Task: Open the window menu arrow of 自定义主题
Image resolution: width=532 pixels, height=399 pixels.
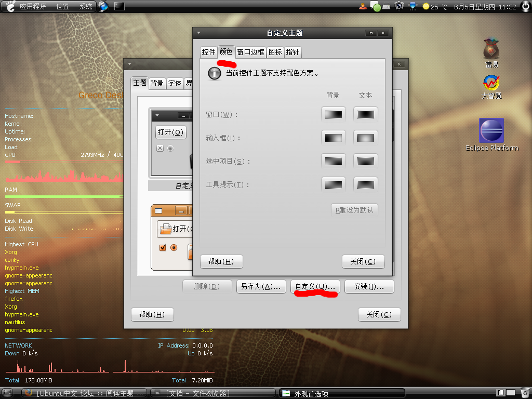Action: pyautogui.click(x=199, y=33)
